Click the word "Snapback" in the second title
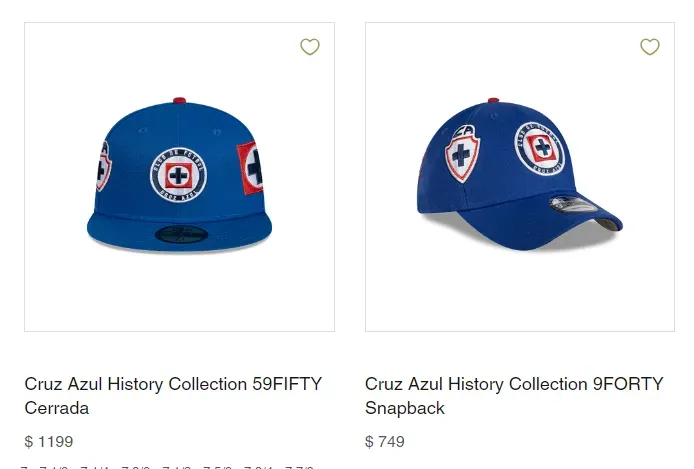The height and width of the screenshot is (469, 694). coord(405,408)
